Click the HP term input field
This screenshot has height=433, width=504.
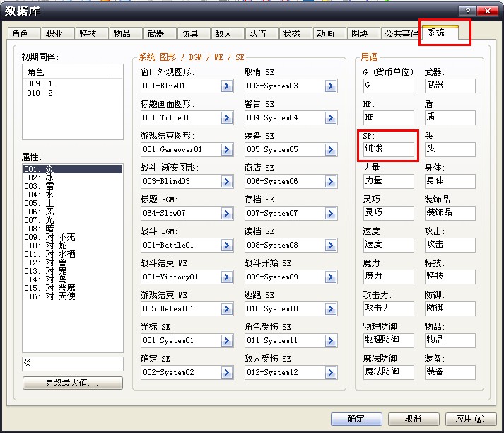[x=388, y=117]
